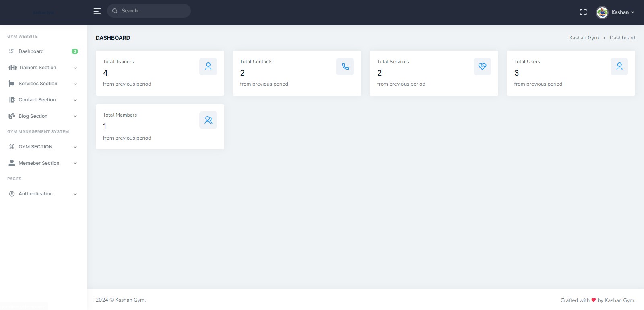Follow the Kashan Gym breadcrumb link
This screenshot has width=644, height=310.
(584, 38)
